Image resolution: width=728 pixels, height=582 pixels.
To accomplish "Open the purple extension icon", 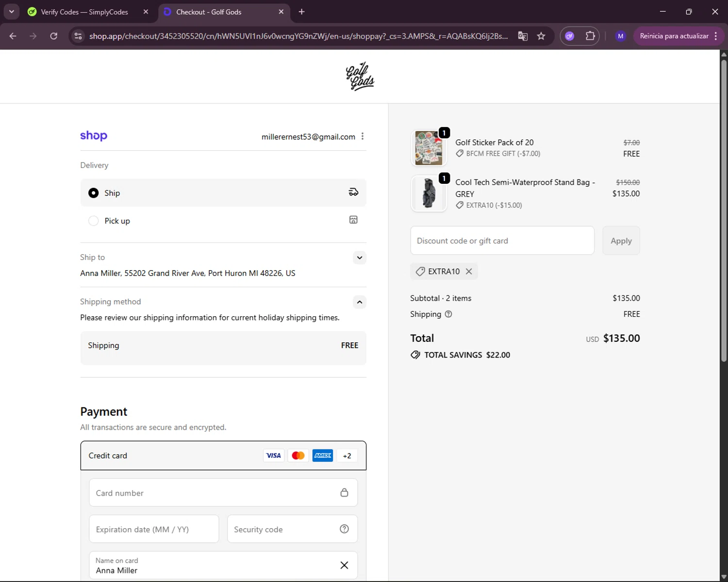I will coord(570,36).
